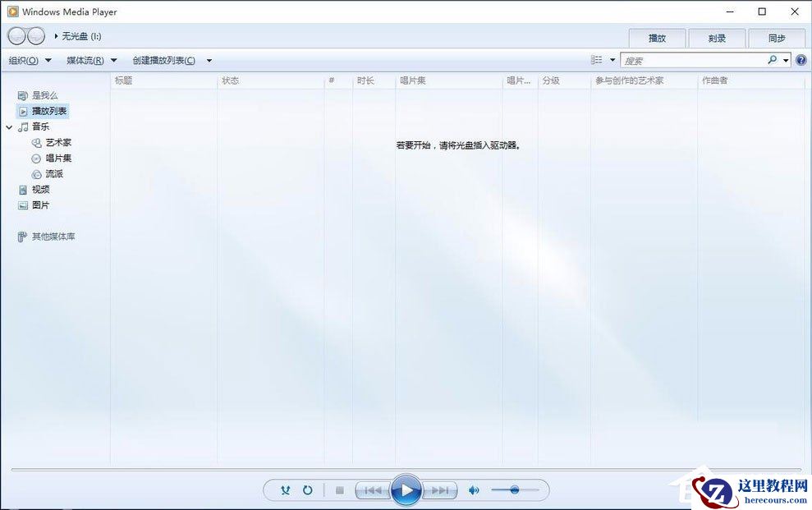
Task: Mute the audio output
Action: point(474,489)
